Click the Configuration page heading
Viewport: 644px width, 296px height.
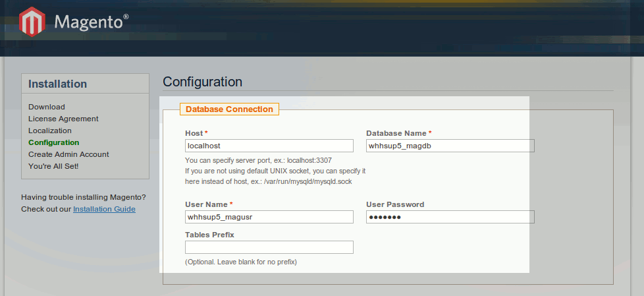click(202, 82)
